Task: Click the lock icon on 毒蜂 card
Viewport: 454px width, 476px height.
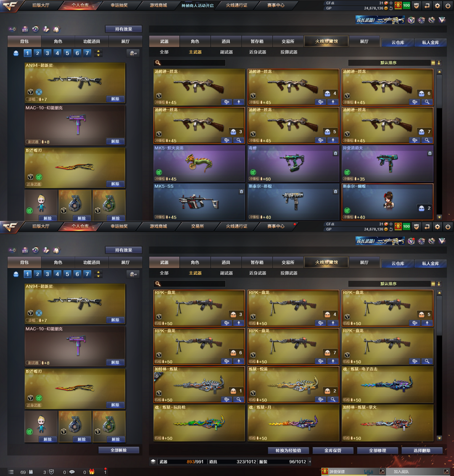Action: click(335, 153)
